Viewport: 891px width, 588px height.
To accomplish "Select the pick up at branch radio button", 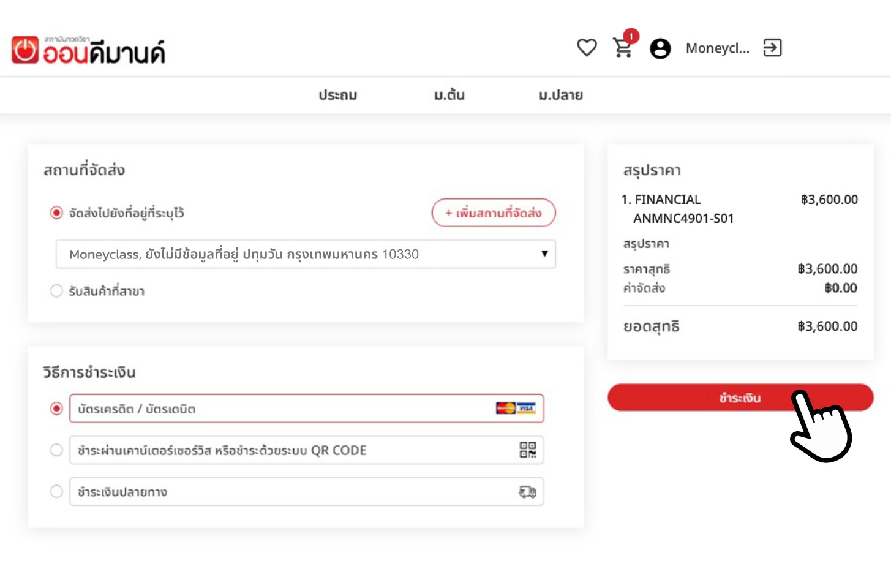I will point(56,291).
